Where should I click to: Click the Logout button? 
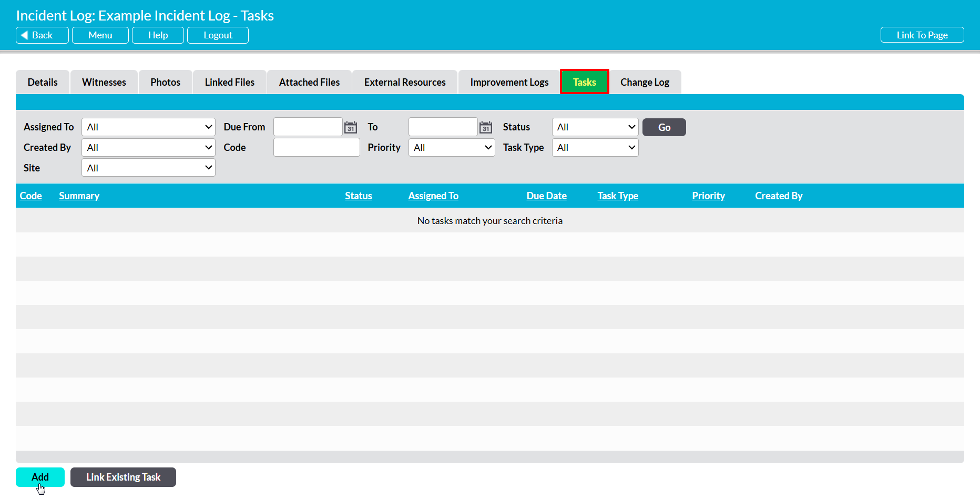pos(218,35)
